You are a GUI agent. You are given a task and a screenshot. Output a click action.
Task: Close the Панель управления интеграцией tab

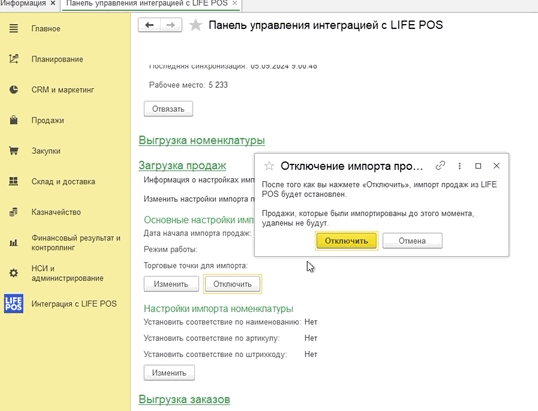[235, 3]
